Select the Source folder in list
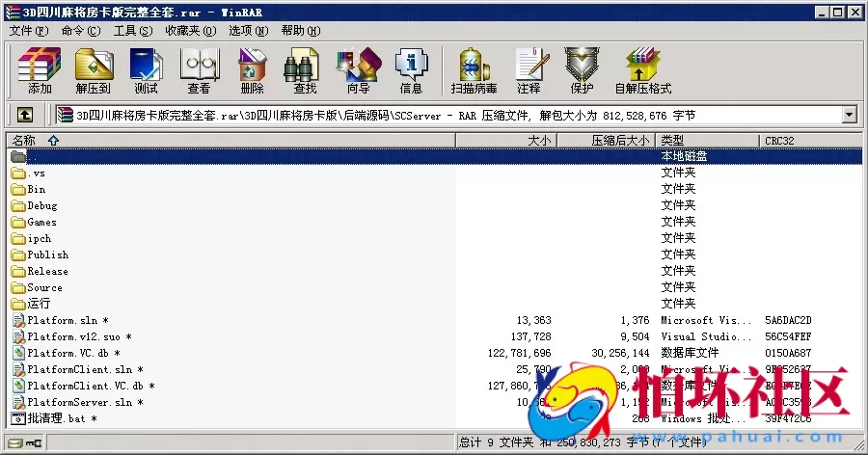Screen dimensions: 868x455 [x=44, y=287]
